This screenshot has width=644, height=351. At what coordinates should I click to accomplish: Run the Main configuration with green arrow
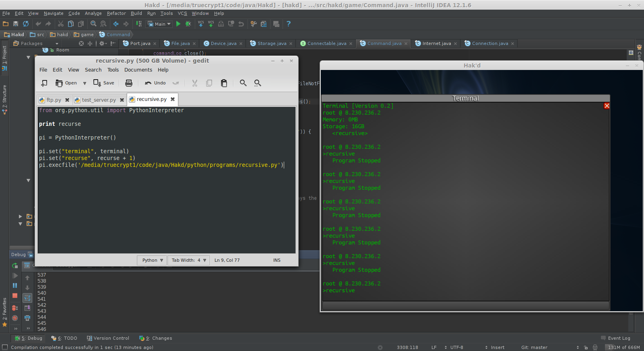[x=178, y=24]
